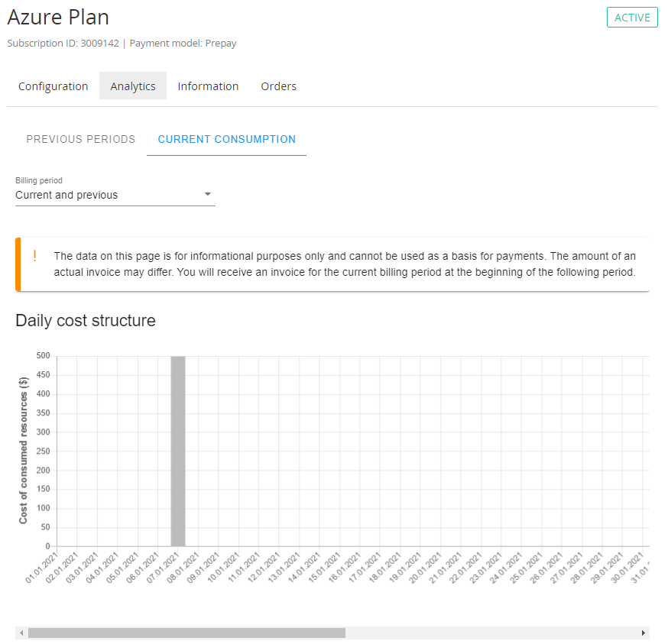668x644 pixels.
Task: Click the horizontal scrollbar thumb below the chart
Action: click(186, 633)
